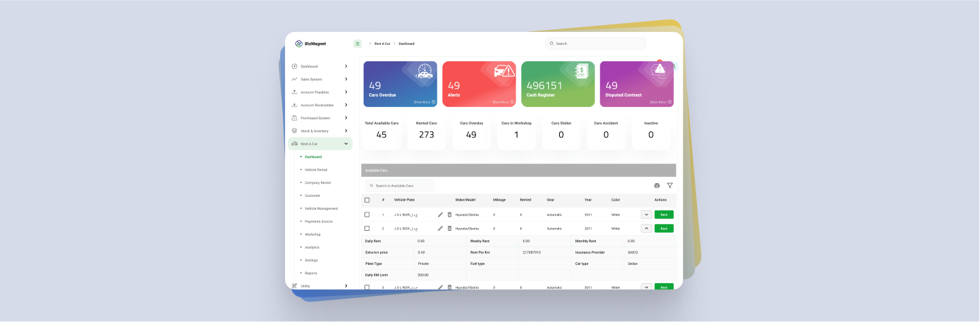The width and height of the screenshot is (980, 322).
Task: Click the Rented Cars 273 stat card
Action: (426, 133)
